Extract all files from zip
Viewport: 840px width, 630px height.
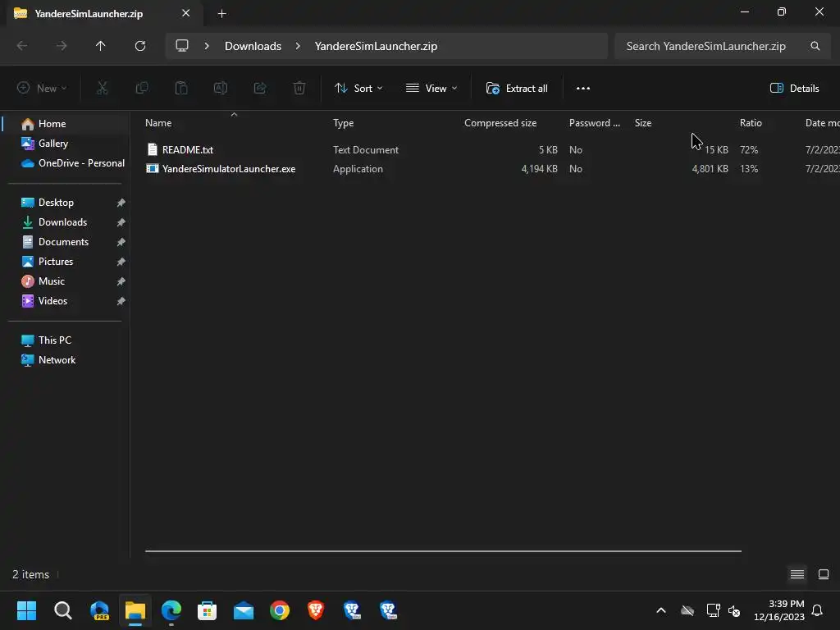pyautogui.click(x=517, y=89)
